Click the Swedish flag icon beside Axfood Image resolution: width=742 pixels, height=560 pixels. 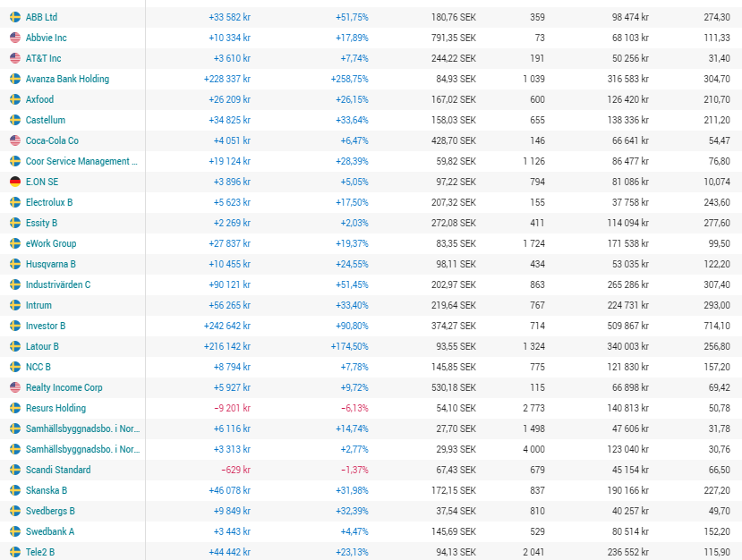tap(15, 99)
